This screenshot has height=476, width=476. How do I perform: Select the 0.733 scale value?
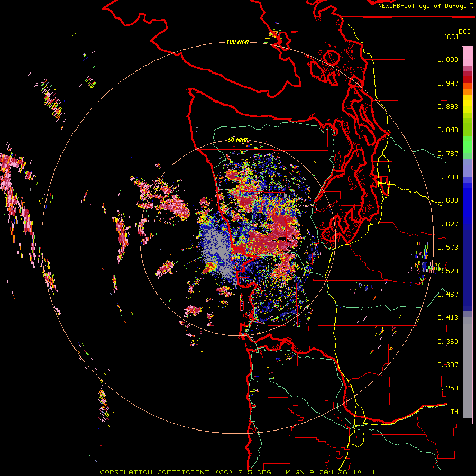448,177
